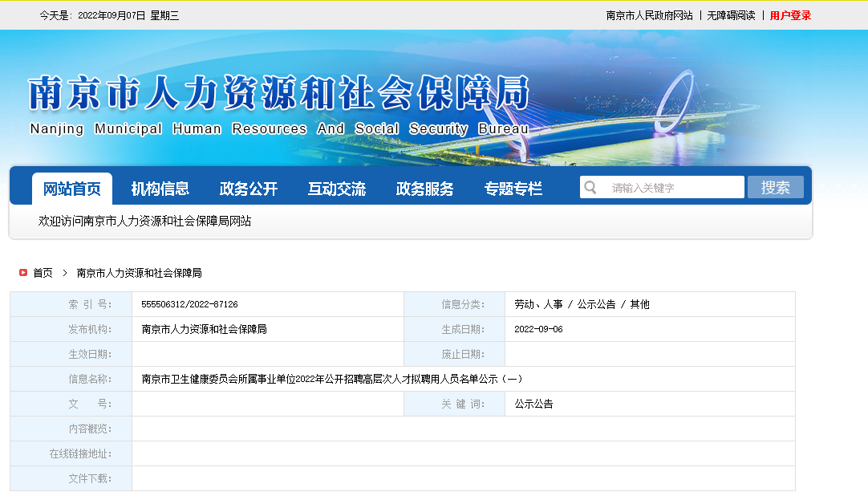Viewport: 868px width, 500px height.
Task: Click the keyword value 公示公告
Action: tap(533, 404)
